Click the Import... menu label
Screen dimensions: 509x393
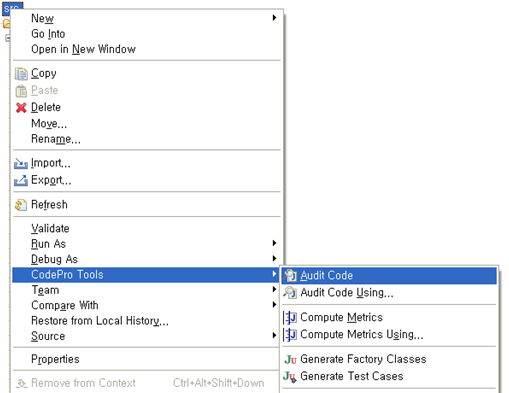point(51,163)
